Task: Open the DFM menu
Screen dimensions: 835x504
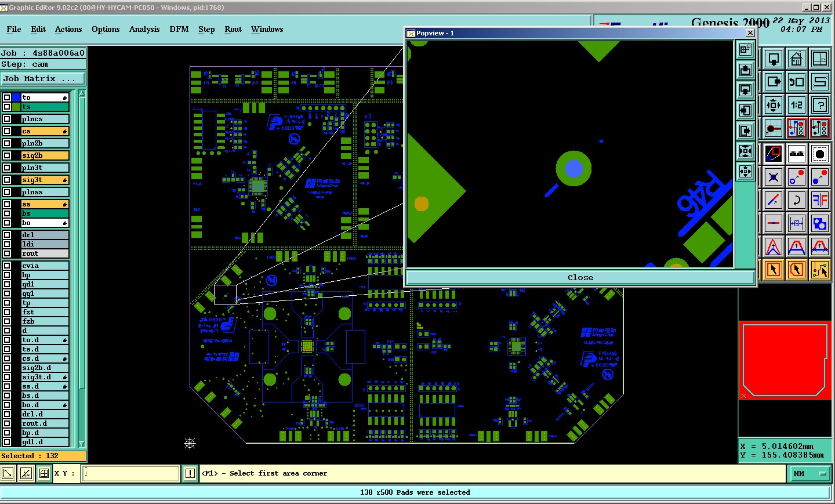Action: (x=179, y=29)
